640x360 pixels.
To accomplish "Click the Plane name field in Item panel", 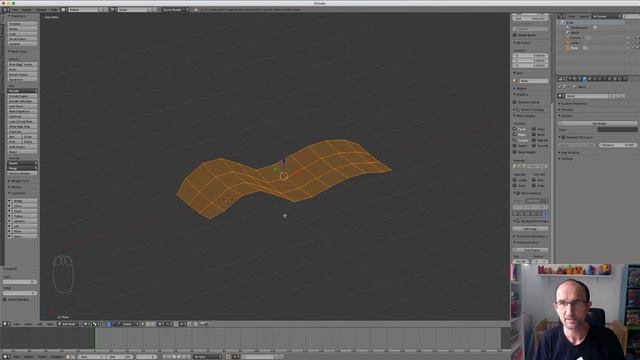I will 533,81.
